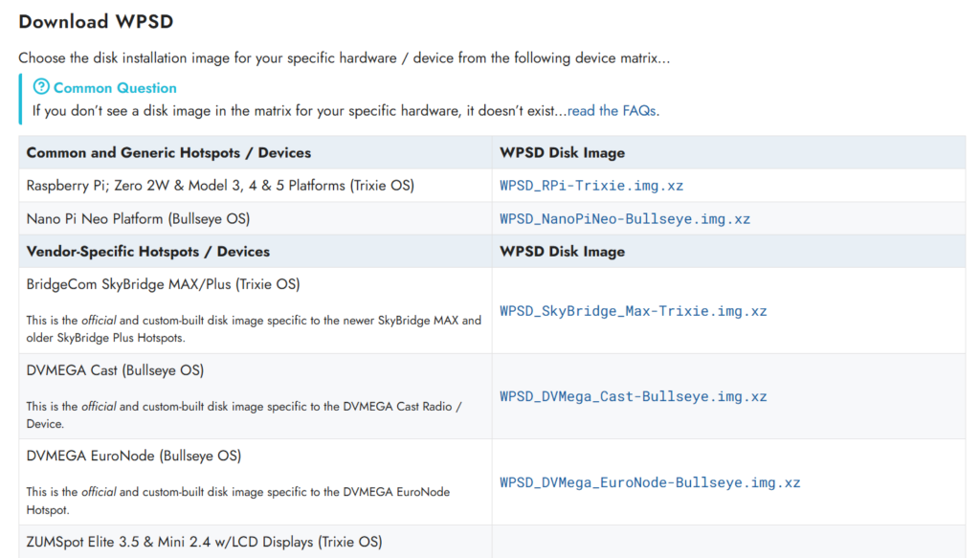Click the BridgeCom SkyBridge MAX/Plus device title
Screen dimensions: 980x558
(163, 284)
